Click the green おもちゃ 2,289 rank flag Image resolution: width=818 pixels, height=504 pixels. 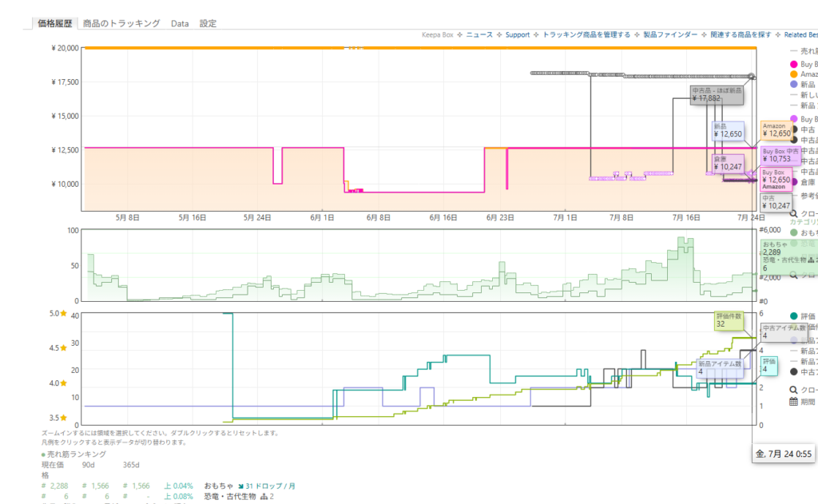pyautogui.click(x=788, y=256)
